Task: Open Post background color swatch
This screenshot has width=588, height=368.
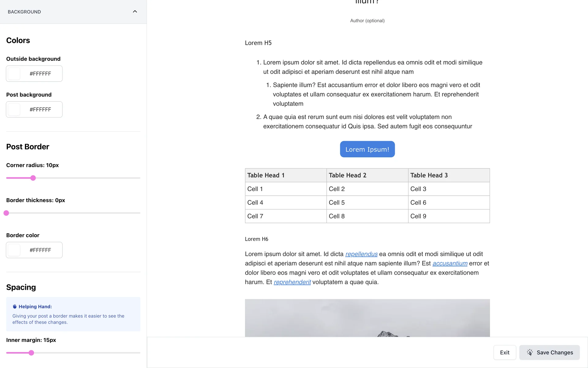Action: point(14,109)
